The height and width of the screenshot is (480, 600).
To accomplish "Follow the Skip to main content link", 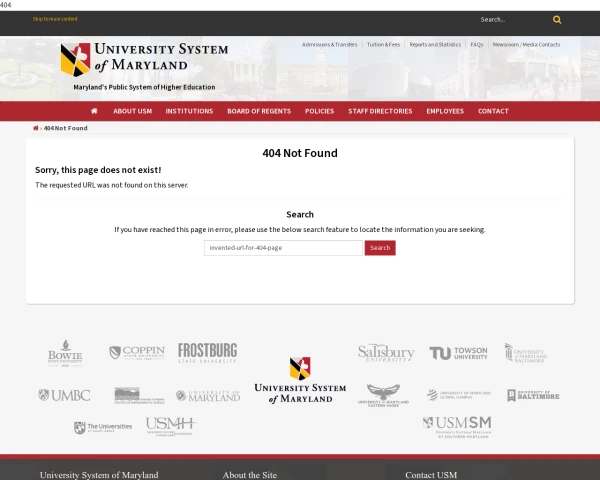I will (55, 19).
